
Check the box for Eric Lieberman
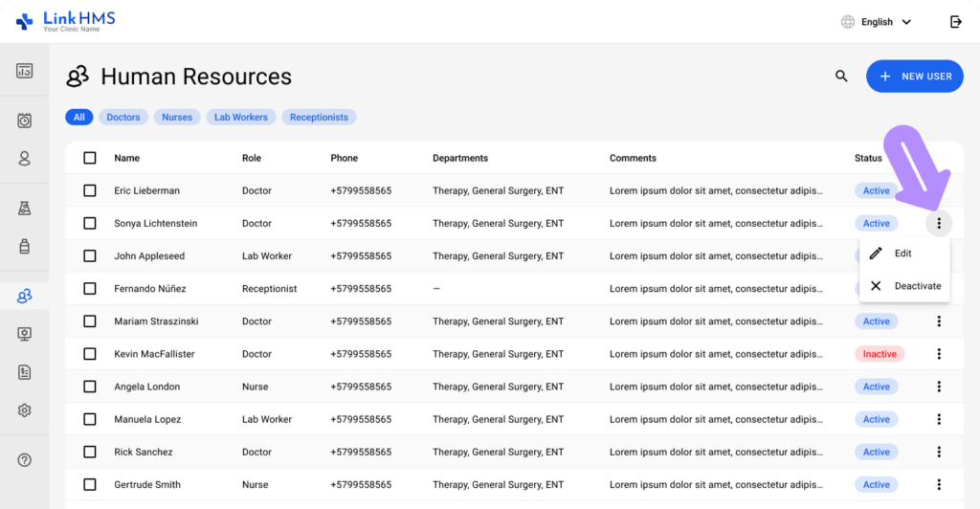tap(90, 190)
